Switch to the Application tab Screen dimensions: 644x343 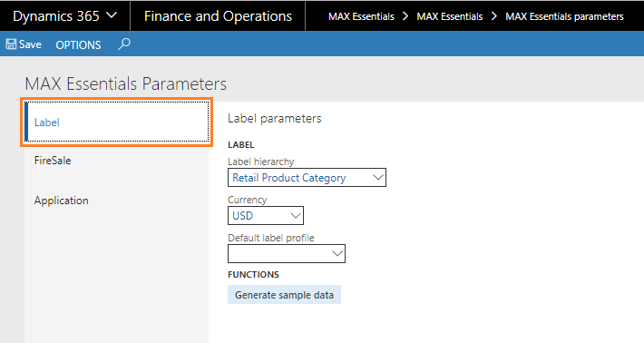click(61, 201)
